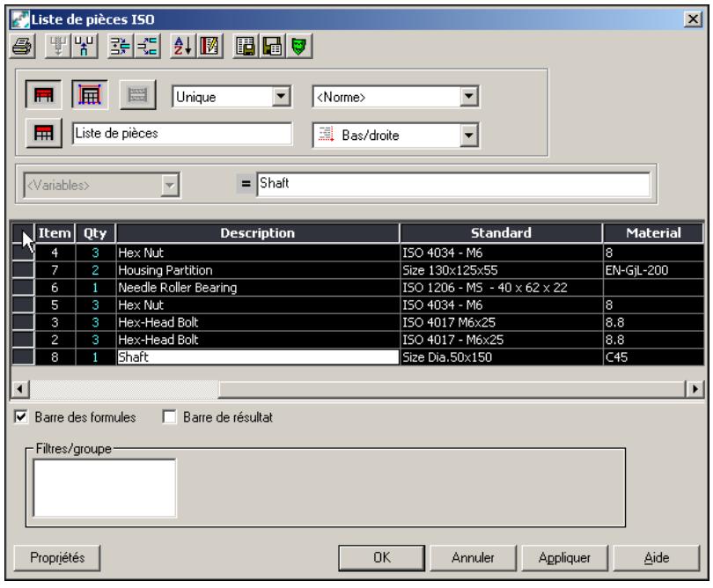Select the row header for item 4
Viewport: 713px width, 588px height.
23,253
